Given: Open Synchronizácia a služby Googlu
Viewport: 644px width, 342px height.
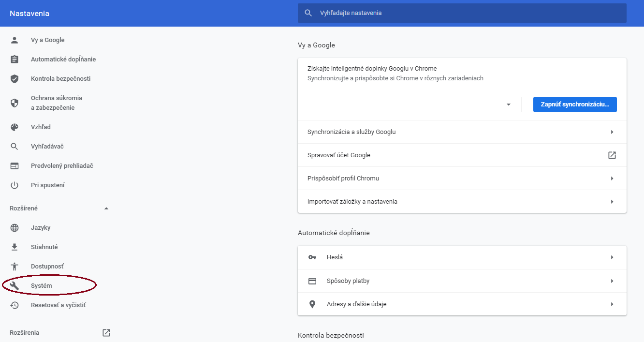Looking at the screenshot, I should click(462, 132).
